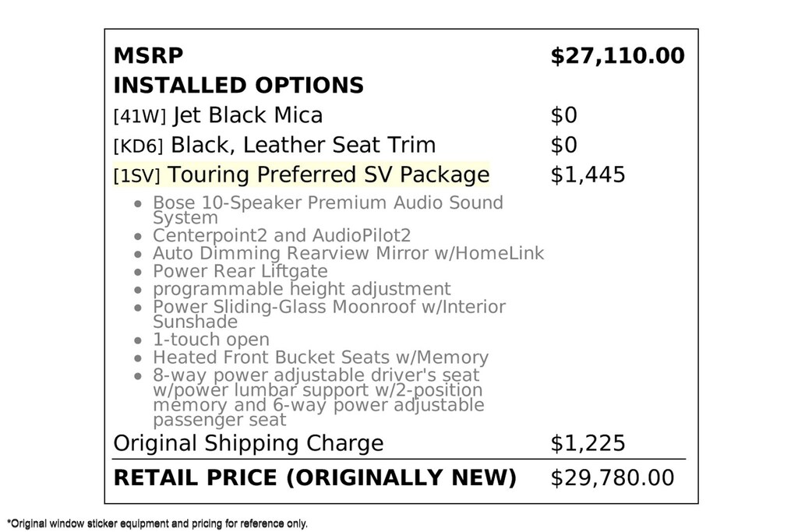Click the programmable height adjustment item
This screenshot has height=532, width=798.
point(302,289)
